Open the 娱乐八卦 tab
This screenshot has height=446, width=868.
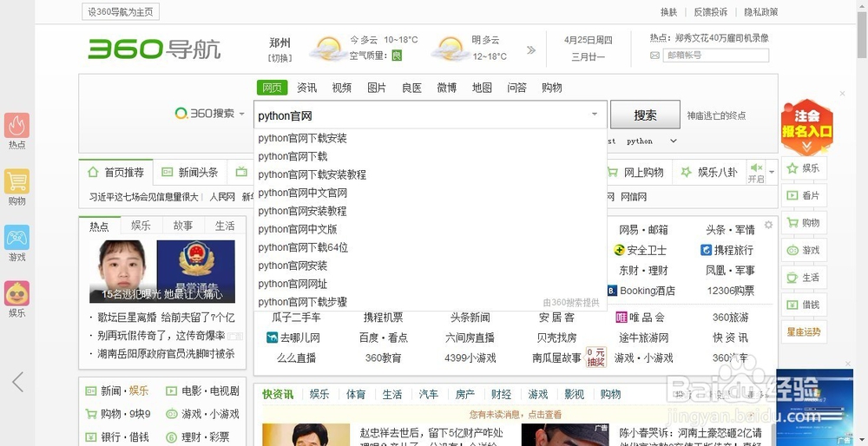coord(709,173)
